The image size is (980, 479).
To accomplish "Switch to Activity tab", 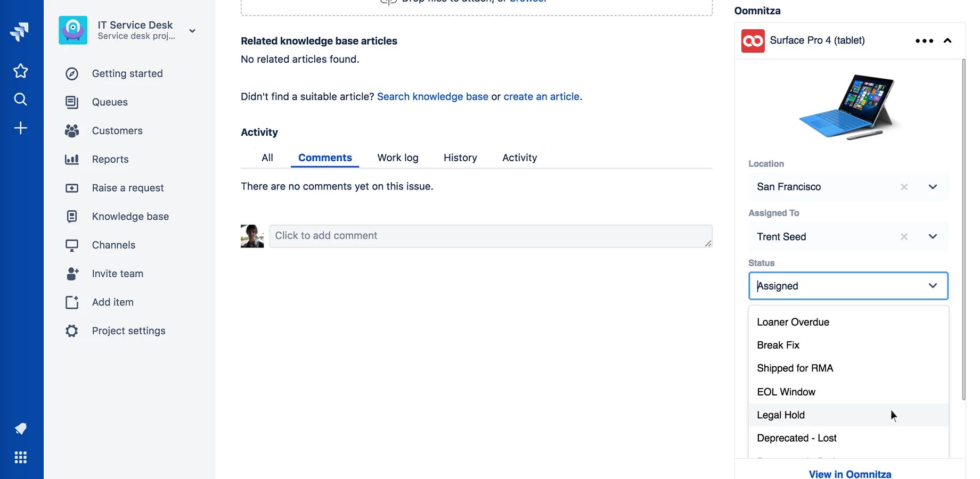I will click(520, 158).
